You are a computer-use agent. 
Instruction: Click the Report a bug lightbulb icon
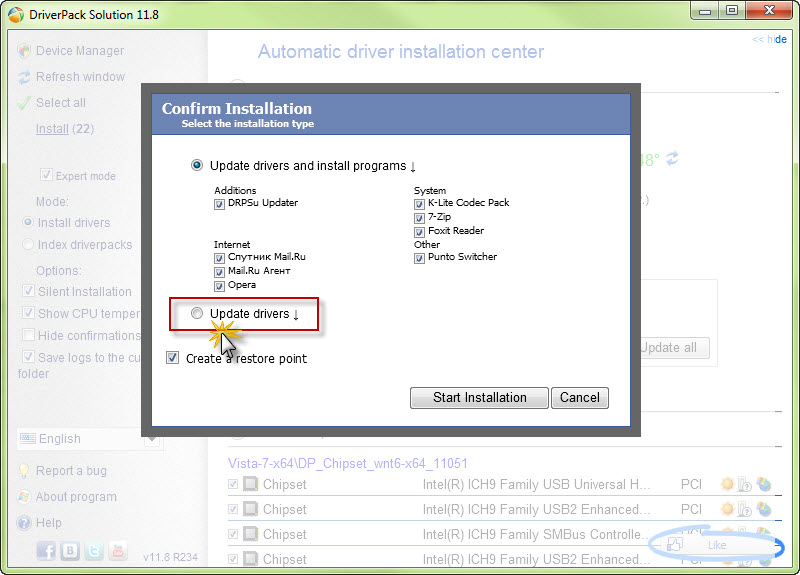point(24,470)
